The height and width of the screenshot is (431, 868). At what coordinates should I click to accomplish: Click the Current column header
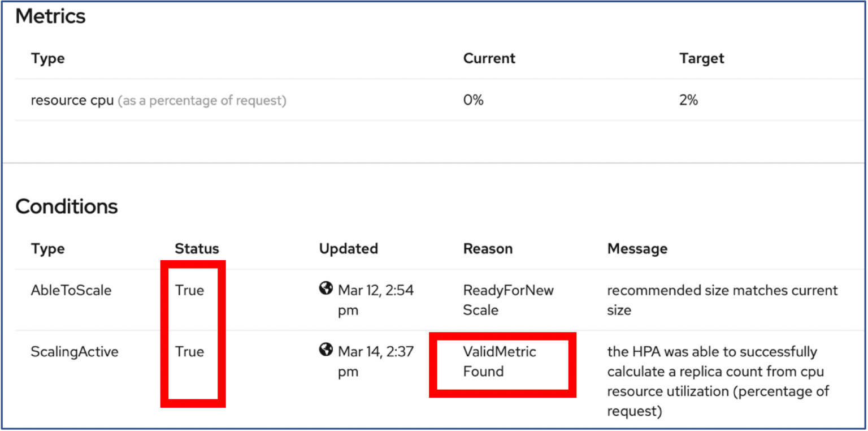(489, 58)
